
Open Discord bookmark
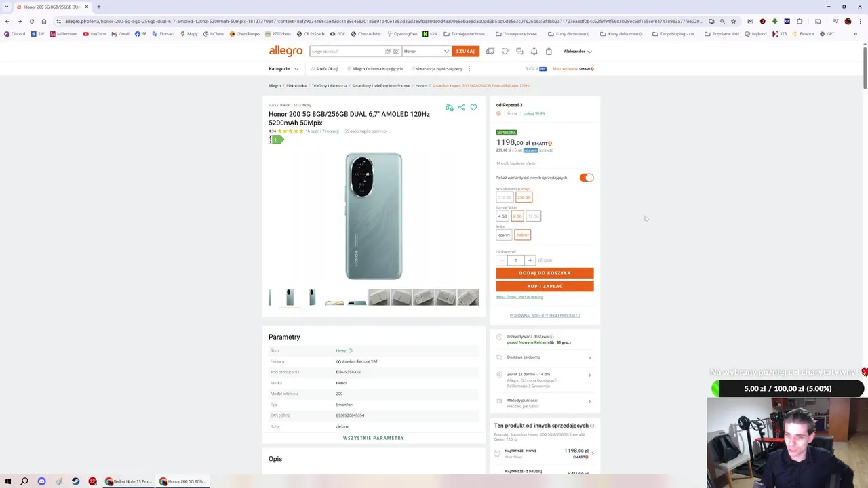tap(14, 33)
